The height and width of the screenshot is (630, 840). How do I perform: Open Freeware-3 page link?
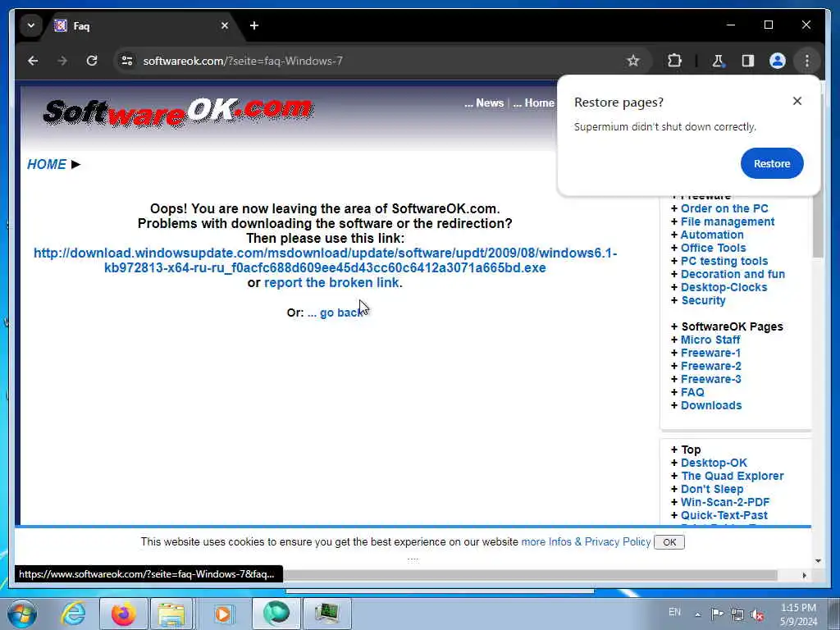[711, 379]
